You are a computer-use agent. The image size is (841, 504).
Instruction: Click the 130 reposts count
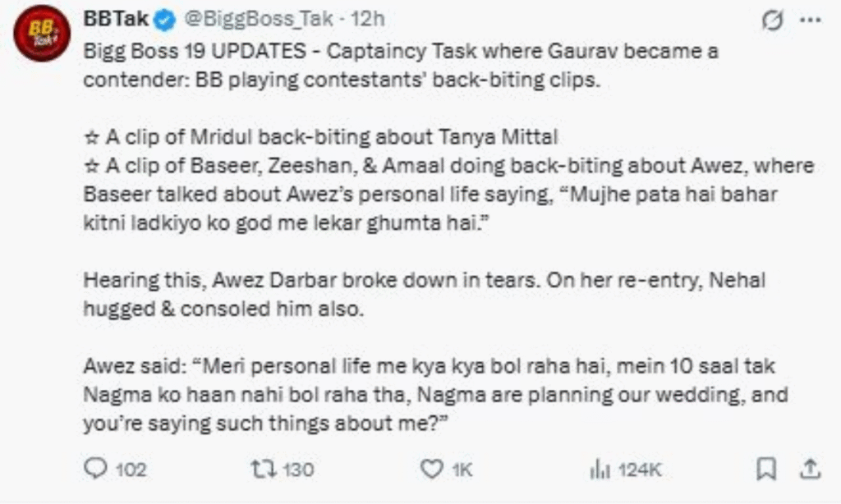(299, 470)
